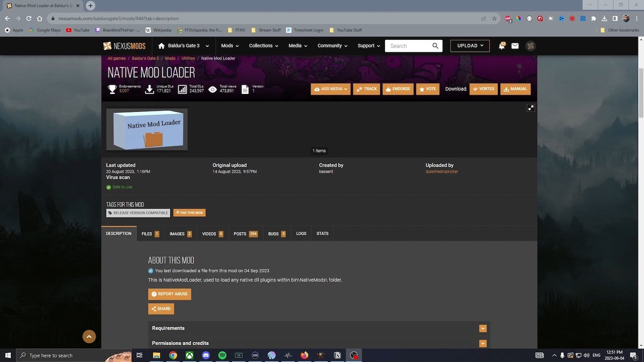Switch to the LOGS tab
Viewport: 644px width, 362px height.
(301, 234)
